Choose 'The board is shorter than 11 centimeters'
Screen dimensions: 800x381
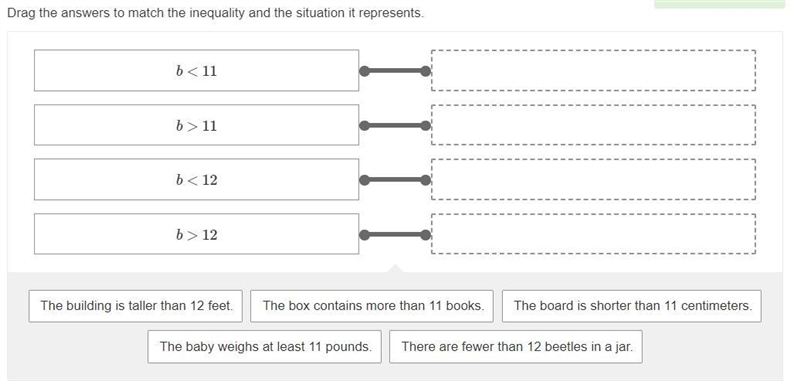click(632, 306)
